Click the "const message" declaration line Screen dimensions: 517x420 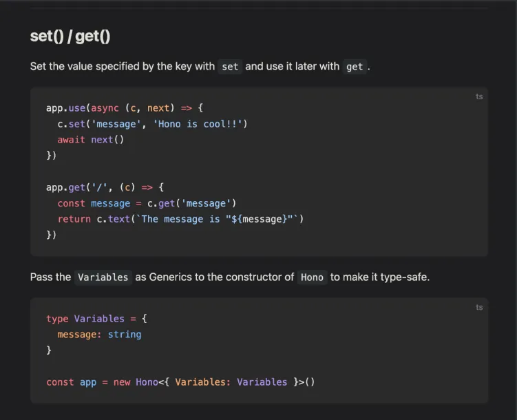point(146,203)
